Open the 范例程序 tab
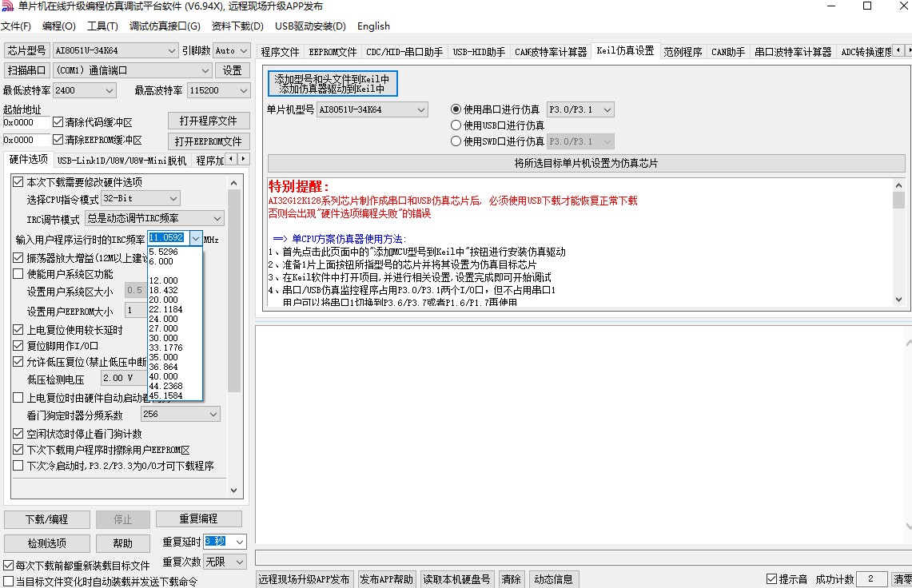Viewport: 912px width, 588px height. (x=683, y=52)
